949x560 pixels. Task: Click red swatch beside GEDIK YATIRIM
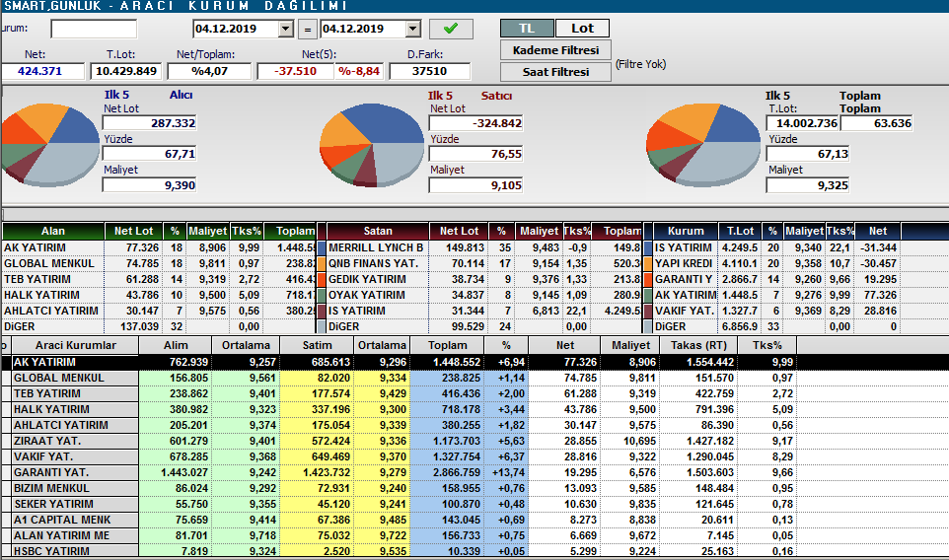tap(322, 279)
